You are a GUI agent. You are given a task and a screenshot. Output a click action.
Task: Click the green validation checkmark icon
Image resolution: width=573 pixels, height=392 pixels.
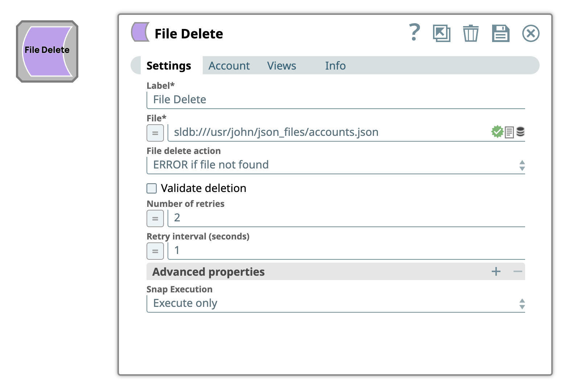tap(497, 132)
